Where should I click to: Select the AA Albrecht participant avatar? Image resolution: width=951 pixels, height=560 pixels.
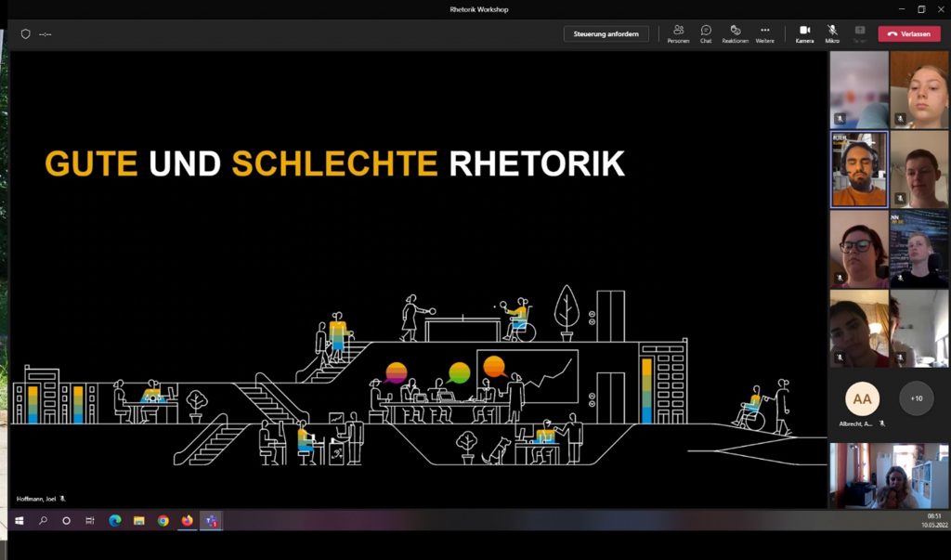(862, 398)
